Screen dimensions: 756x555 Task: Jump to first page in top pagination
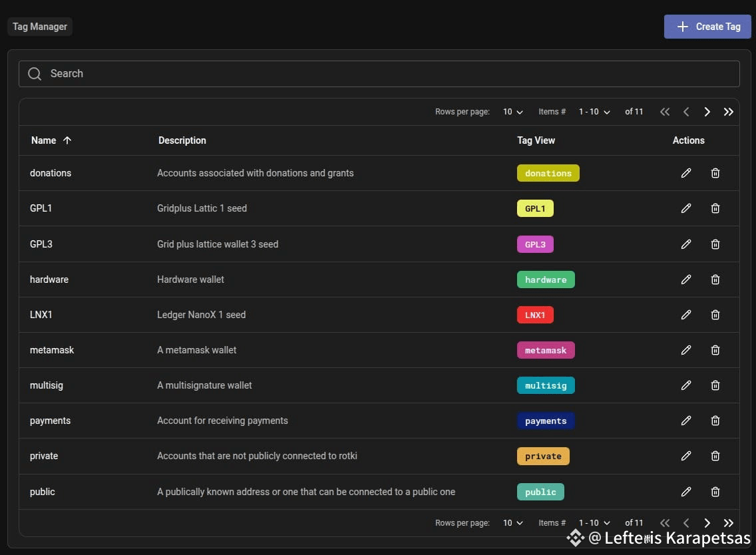click(665, 112)
